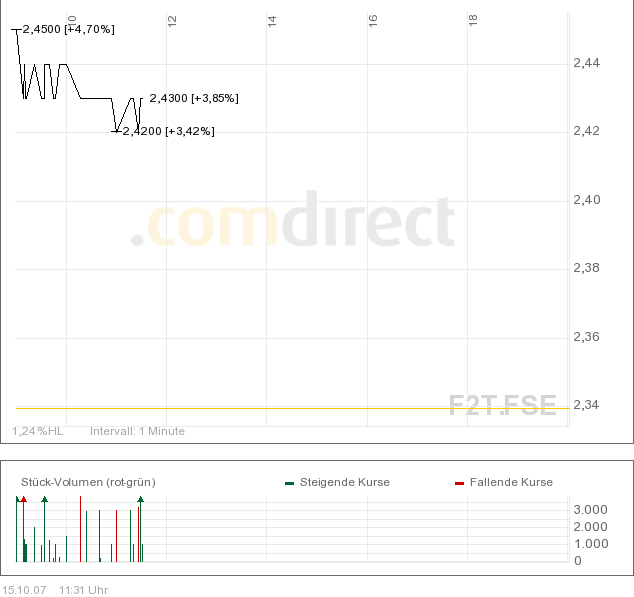The width and height of the screenshot is (634, 597).
Task: Select the 2,4500 [+4,70%] high price marker
Action: click(68, 30)
